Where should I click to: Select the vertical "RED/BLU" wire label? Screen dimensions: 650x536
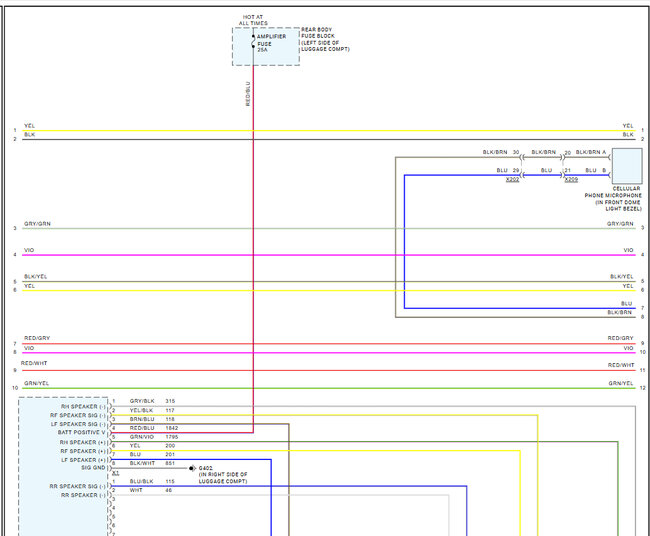click(x=248, y=94)
